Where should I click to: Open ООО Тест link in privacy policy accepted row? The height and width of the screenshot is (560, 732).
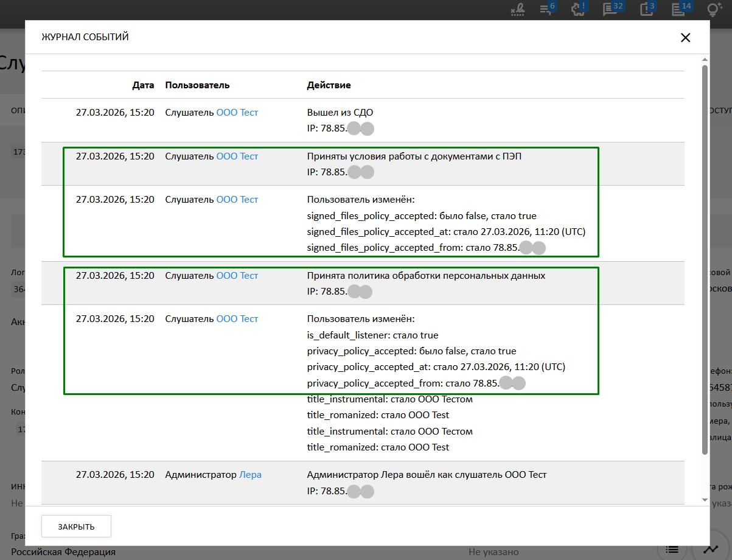(237, 276)
